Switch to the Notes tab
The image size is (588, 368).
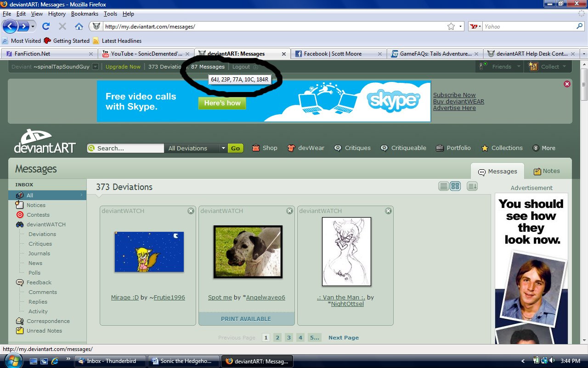coord(547,171)
